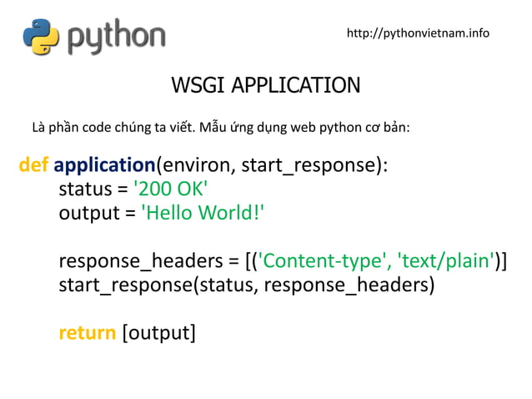532x399 pixels.
Task: Click the green '200 OK' string
Action: point(171,189)
